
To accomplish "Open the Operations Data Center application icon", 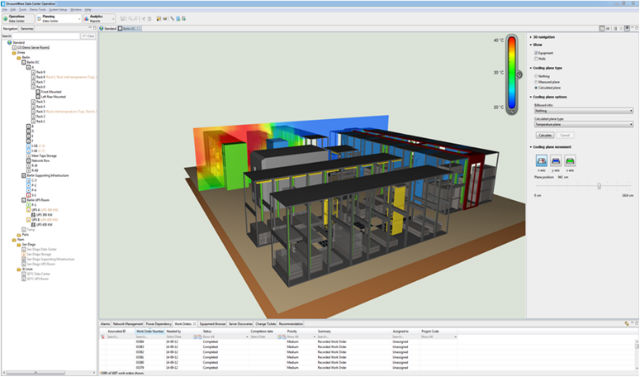I will [6, 19].
